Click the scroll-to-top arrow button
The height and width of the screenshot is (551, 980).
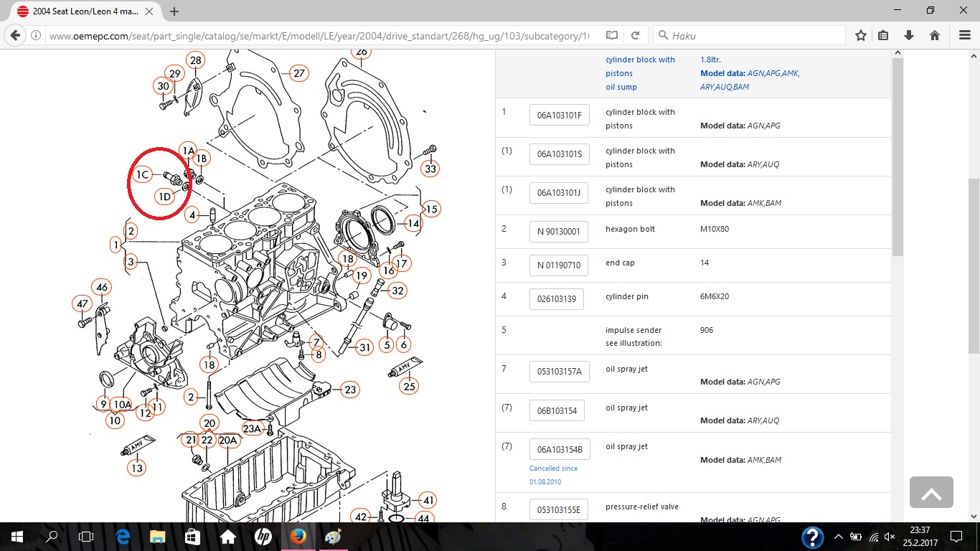pos(931,492)
